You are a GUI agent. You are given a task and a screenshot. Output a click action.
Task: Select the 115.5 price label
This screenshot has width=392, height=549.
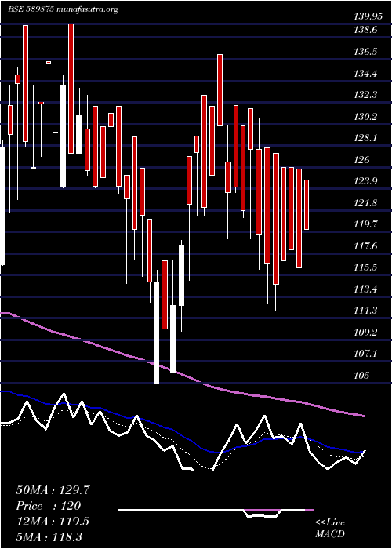[366, 267]
